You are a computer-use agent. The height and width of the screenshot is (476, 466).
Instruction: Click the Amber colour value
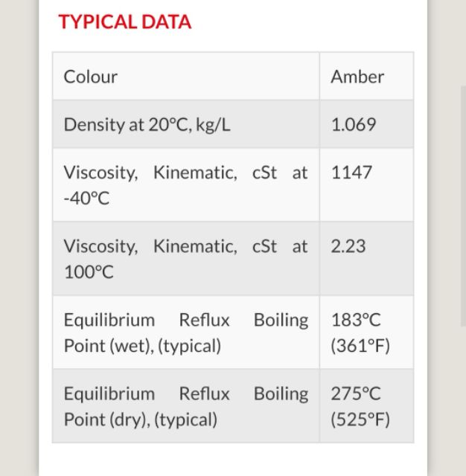pyautogui.click(x=357, y=77)
